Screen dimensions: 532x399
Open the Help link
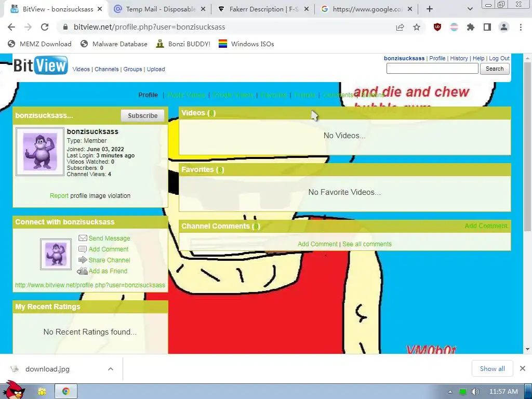pyautogui.click(x=478, y=58)
